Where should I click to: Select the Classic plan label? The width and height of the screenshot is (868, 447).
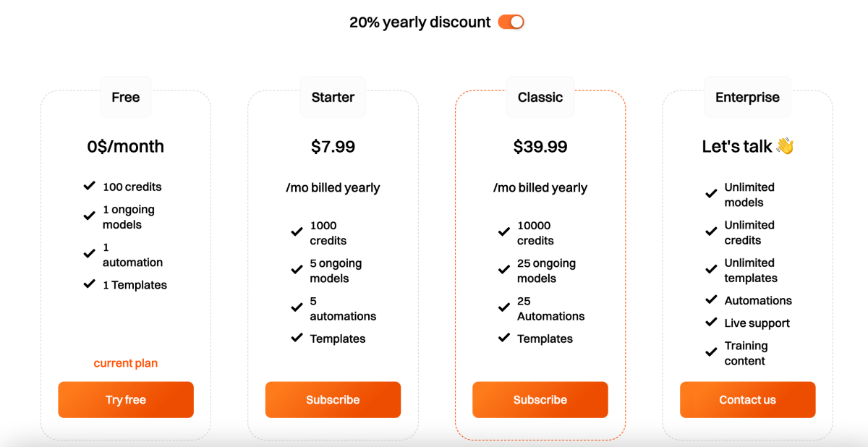[x=540, y=97]
